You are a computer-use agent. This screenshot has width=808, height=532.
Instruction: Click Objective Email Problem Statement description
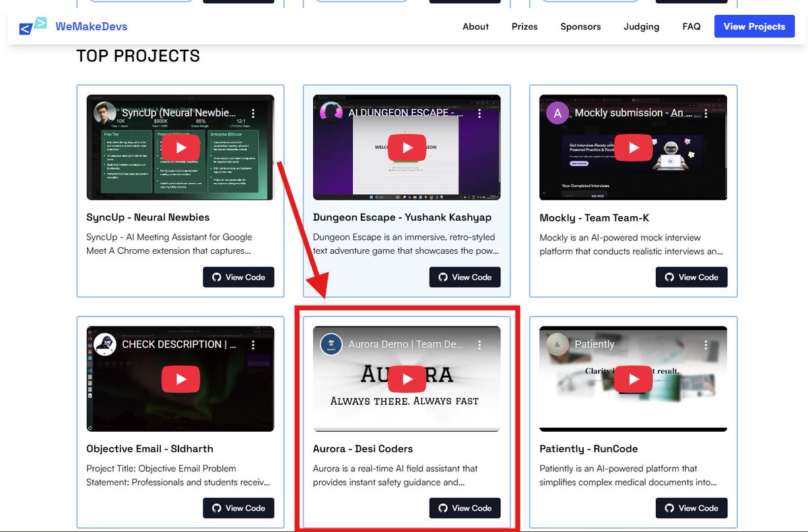click(x=178, y=475)
